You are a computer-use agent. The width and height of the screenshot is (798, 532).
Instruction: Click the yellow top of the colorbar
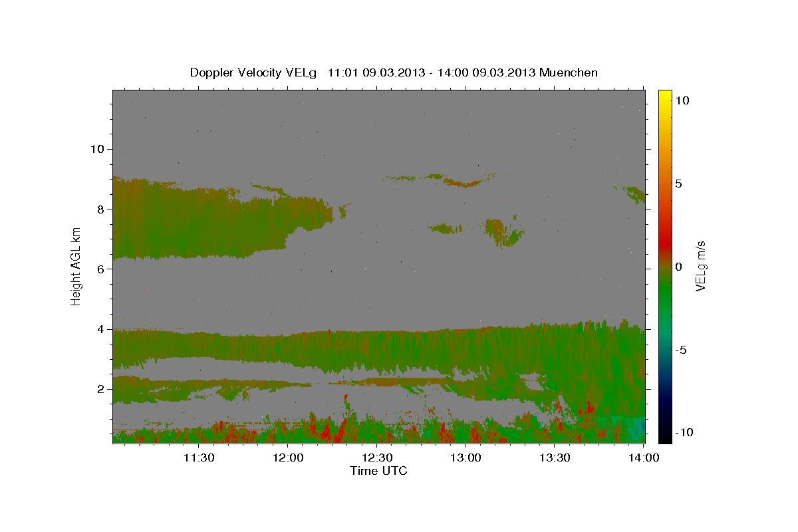664,94
